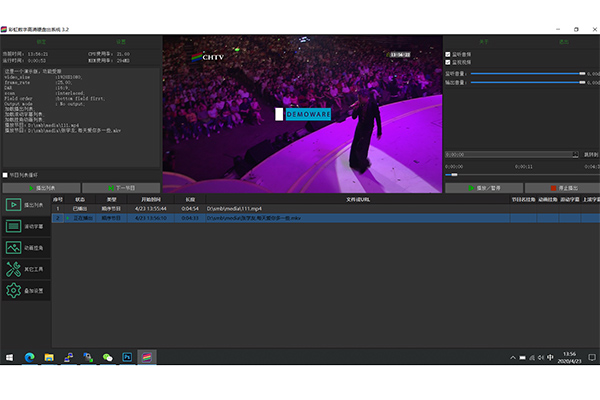Open the rightmost green menu item
The image size is (600, 400).
[x=564, y=42]
